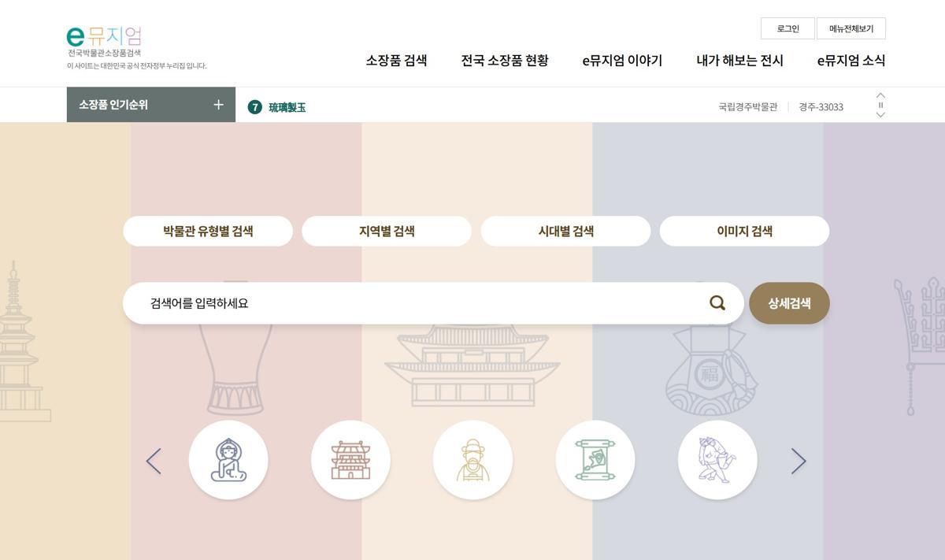This screenshot has width=945, height=560.
Task: Show the previous category icons
Action: [154, 462]
